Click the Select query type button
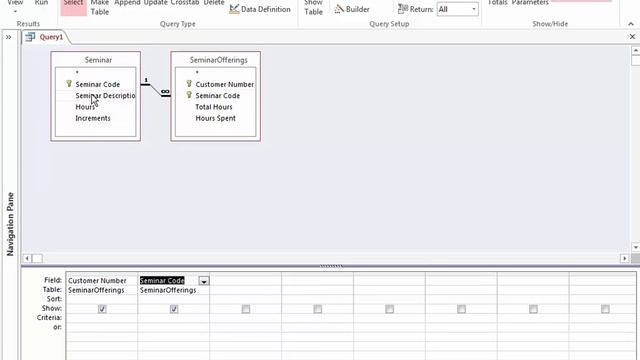The height and width of the screenshot is (360, 640). point(73,7)
